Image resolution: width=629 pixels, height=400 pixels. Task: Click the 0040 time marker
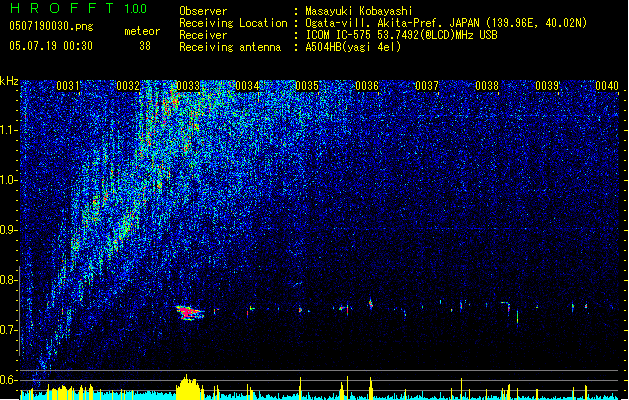click(607, 86)
